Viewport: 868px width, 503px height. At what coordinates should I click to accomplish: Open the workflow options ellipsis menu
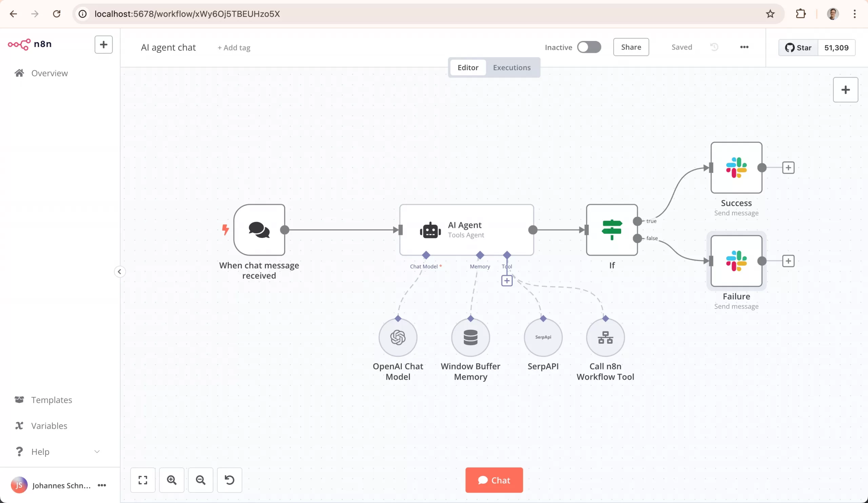744,47
